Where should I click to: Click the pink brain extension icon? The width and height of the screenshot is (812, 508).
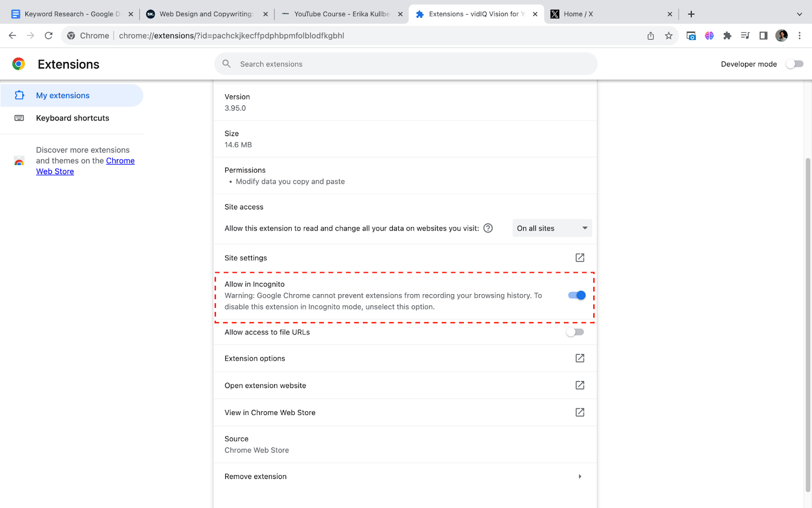point(709,36)
